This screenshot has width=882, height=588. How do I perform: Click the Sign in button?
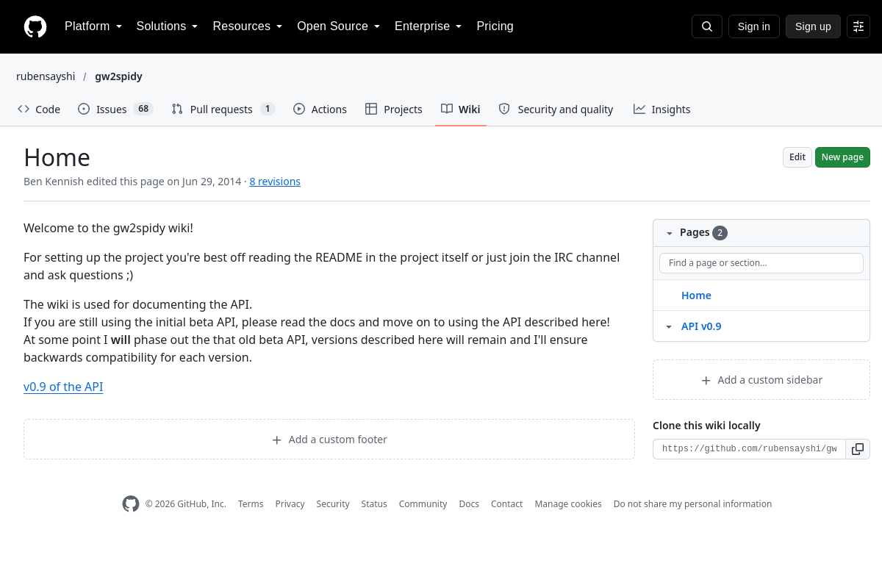tap(754, 26)
